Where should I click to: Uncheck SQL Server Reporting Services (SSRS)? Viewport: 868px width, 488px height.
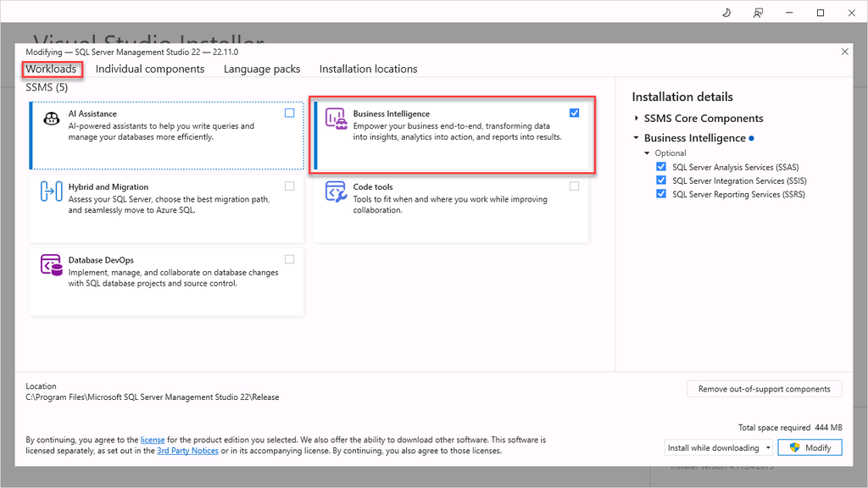661,194
